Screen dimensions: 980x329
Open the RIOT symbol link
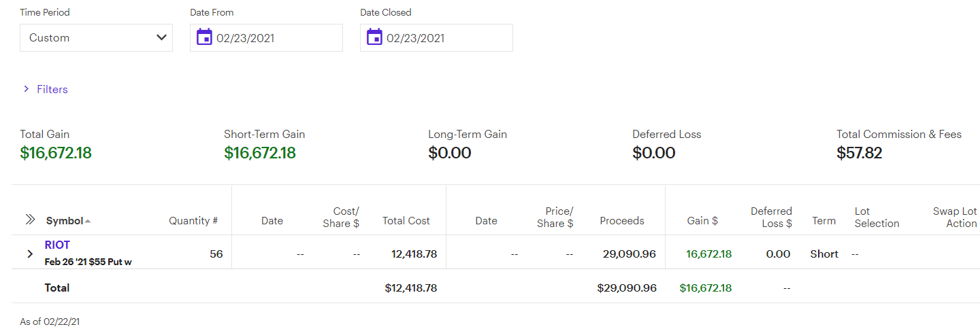[x=57, y=245]
